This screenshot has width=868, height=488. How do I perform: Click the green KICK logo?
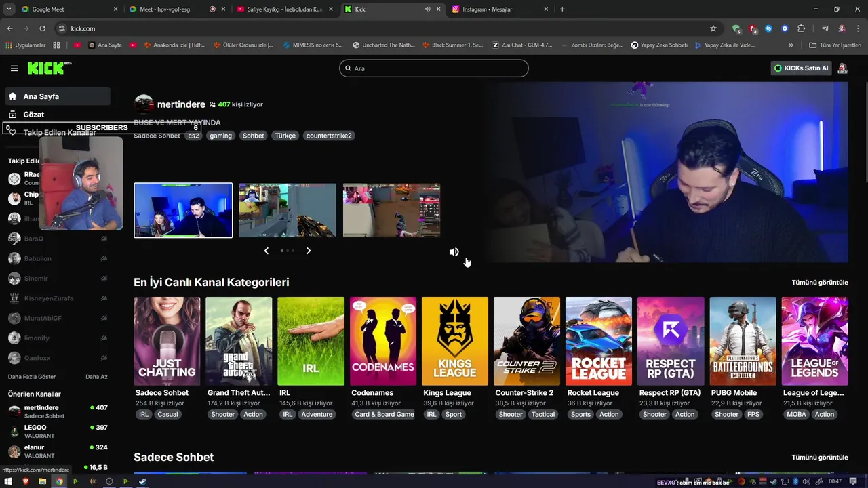click(49, 68)
